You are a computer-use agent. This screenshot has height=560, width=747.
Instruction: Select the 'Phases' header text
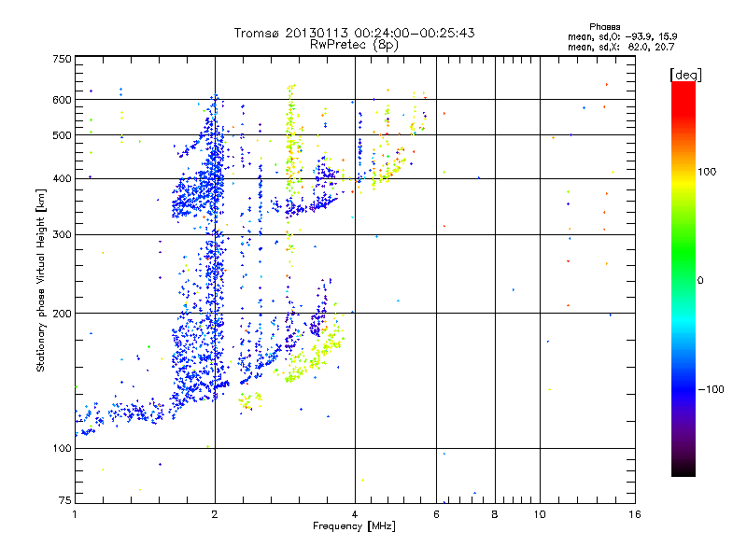point(604,27)
